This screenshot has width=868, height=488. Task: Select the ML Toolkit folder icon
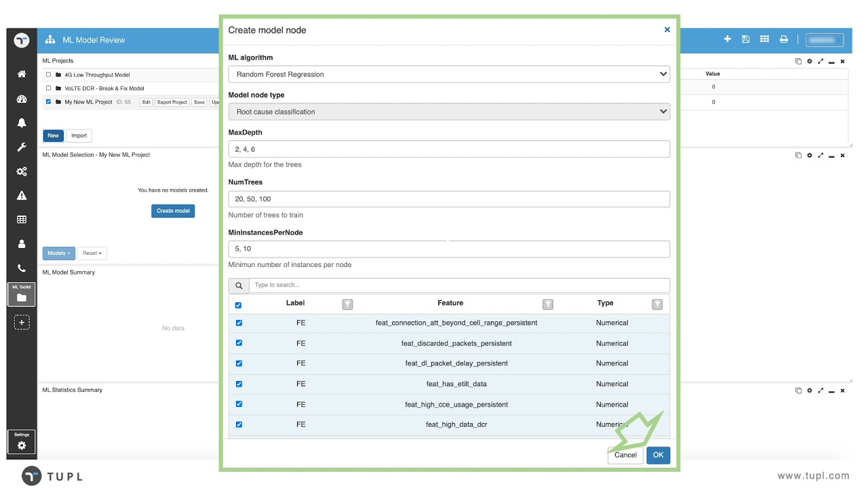(x=22, y=294)
